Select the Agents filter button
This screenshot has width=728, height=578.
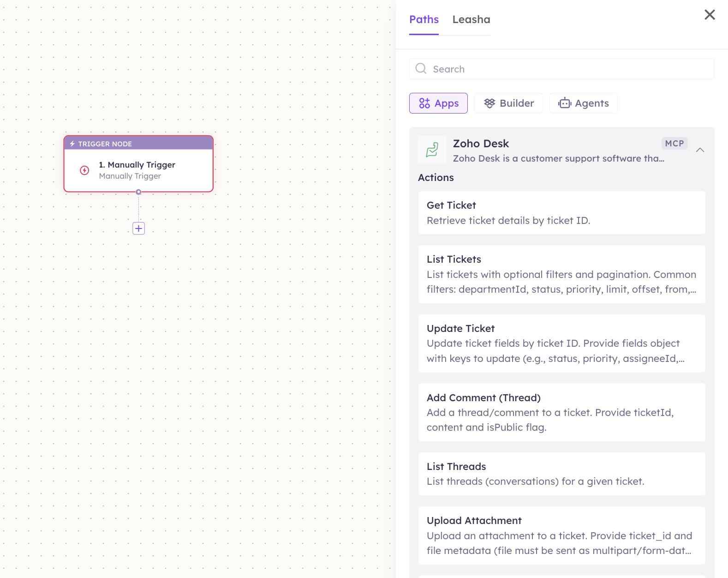click(x=583, y=103)
